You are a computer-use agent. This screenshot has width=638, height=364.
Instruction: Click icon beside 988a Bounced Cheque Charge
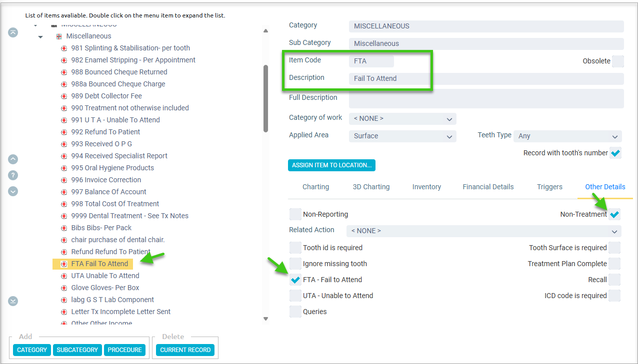coord(64,84)
